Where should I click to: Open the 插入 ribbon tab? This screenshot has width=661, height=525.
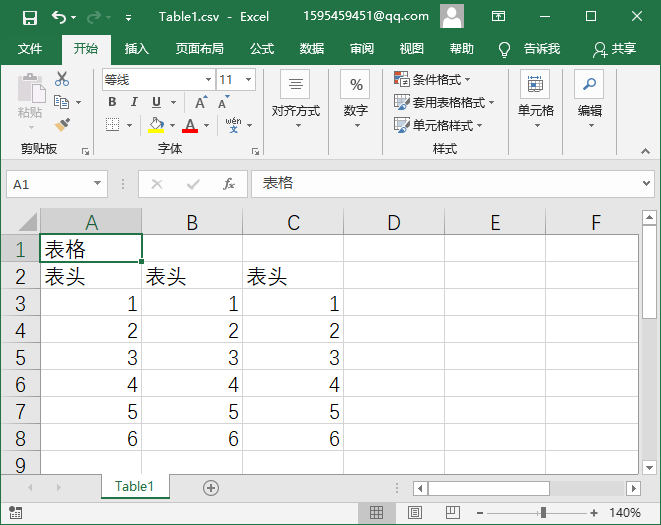[136, 49]
